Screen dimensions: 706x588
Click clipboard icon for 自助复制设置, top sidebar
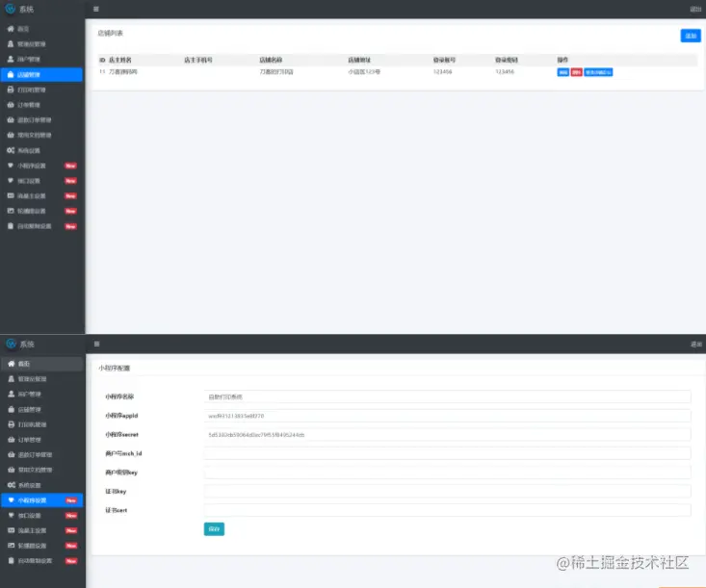tap(11, 226)
